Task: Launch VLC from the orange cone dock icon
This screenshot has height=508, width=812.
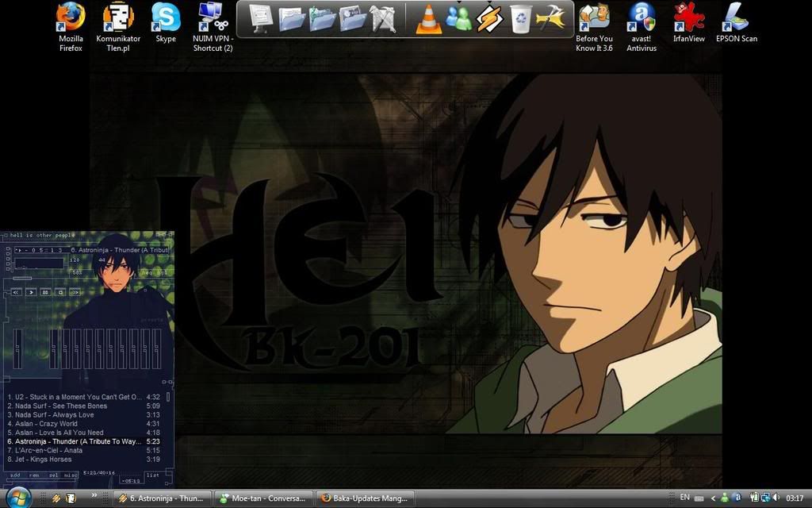Action: coord(429,19)
